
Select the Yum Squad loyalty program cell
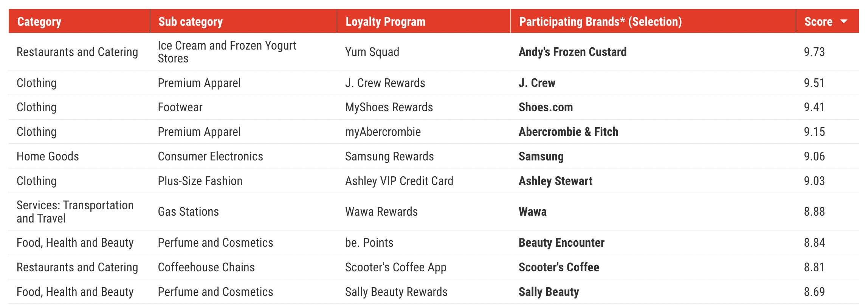pos(372,52)
